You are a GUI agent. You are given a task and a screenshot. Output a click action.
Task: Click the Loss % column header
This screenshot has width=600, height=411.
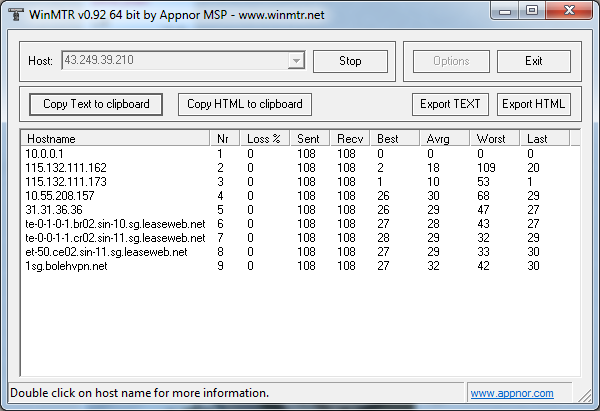tap(265, 139)
